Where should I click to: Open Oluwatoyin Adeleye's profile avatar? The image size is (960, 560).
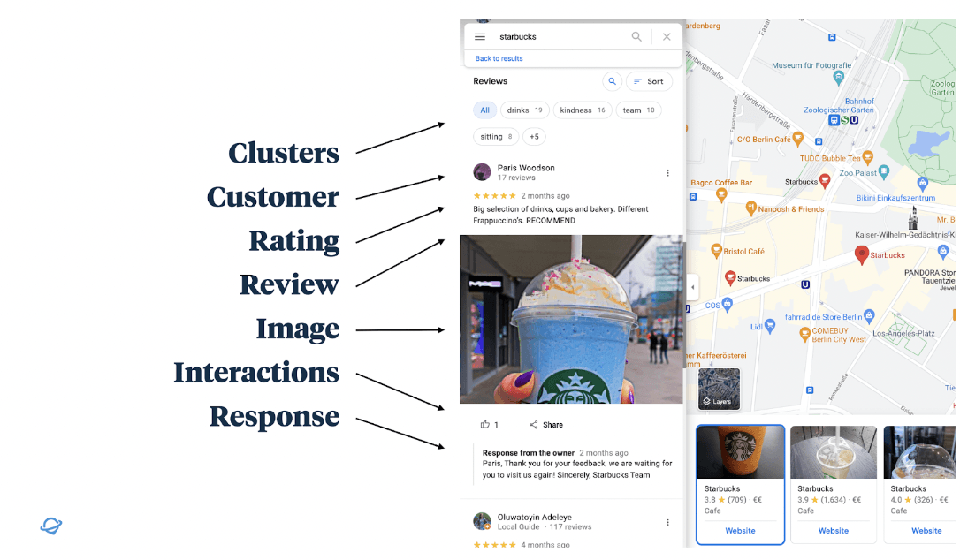coord(482,521)
